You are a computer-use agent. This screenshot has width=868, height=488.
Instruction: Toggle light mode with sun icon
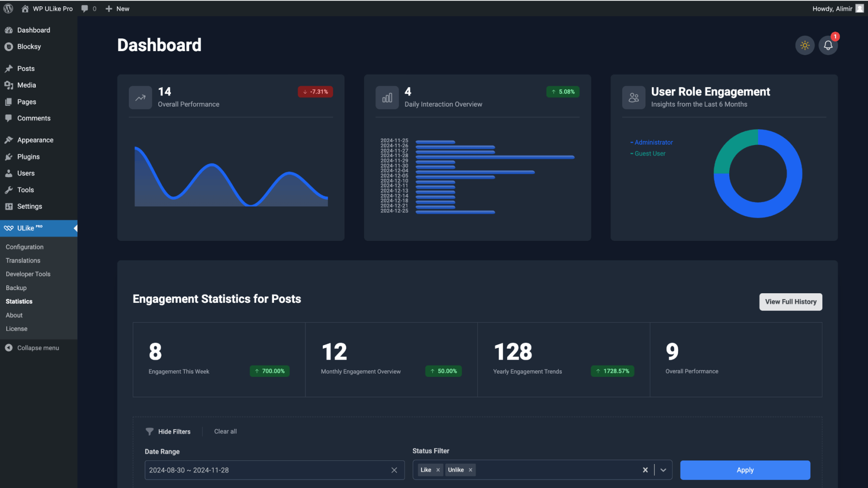pos(805,45)
